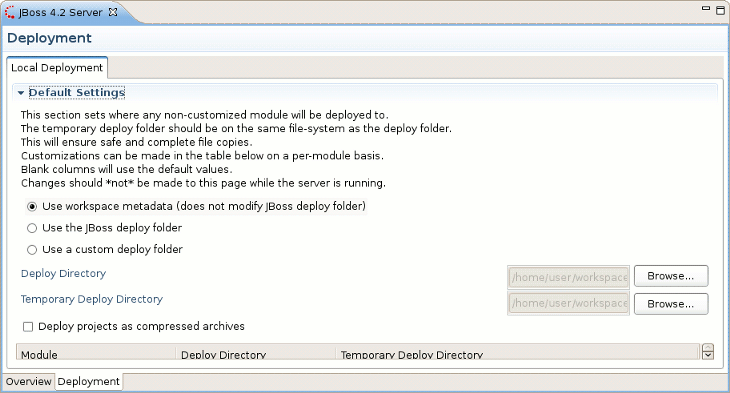The image size is (730, 393).
Task: Browse for the Temporary Deploy Directory
Action: 671,304
